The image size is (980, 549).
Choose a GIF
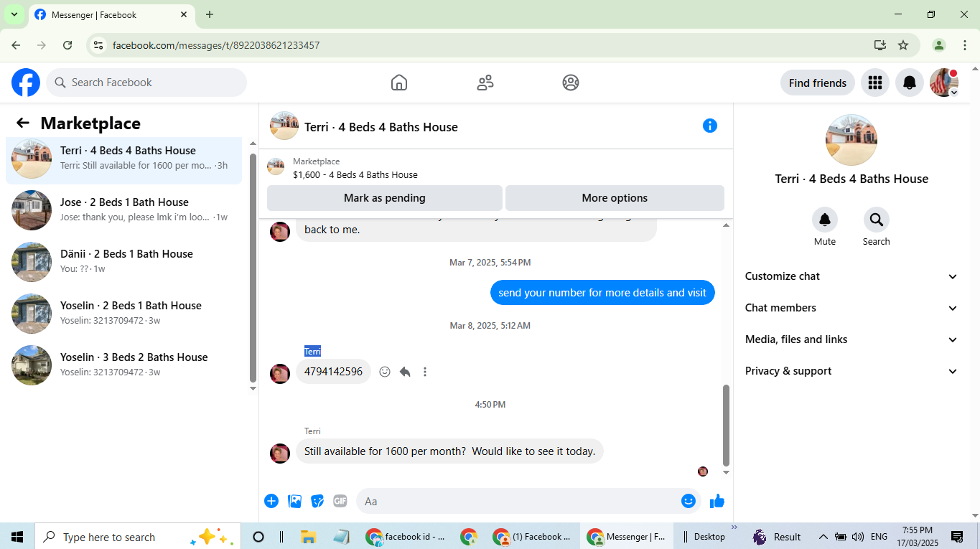coord(340,501)
